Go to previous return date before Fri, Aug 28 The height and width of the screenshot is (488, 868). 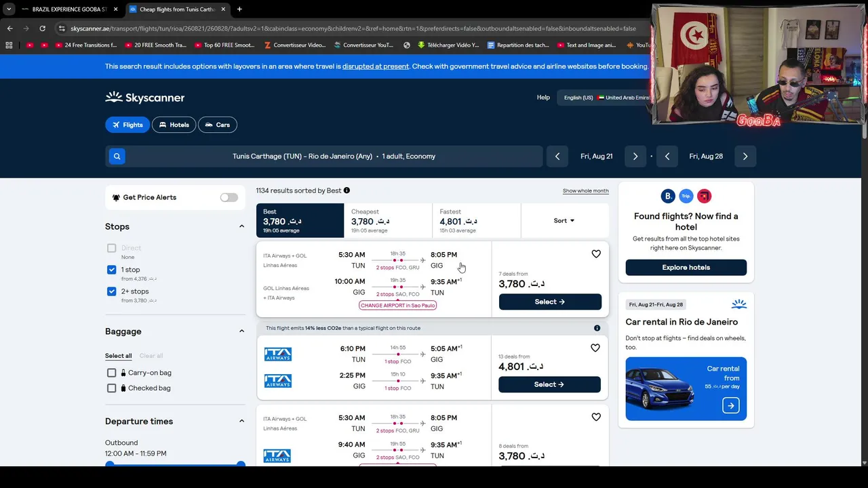[x=667, y=156]
